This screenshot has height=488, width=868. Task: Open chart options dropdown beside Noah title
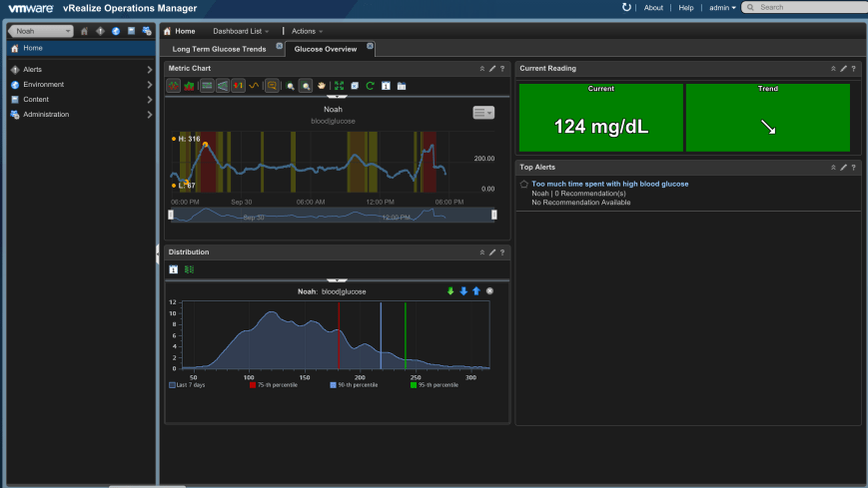483,113
